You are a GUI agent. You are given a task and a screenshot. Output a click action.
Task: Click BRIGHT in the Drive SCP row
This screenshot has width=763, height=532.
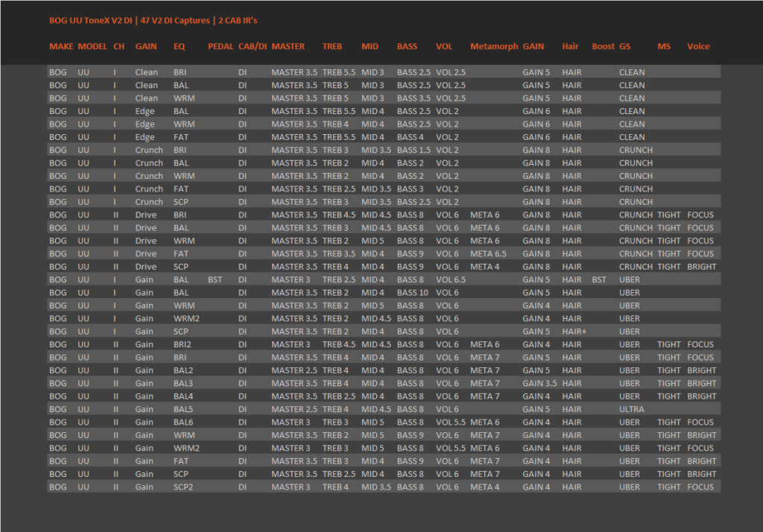point(702,267)
